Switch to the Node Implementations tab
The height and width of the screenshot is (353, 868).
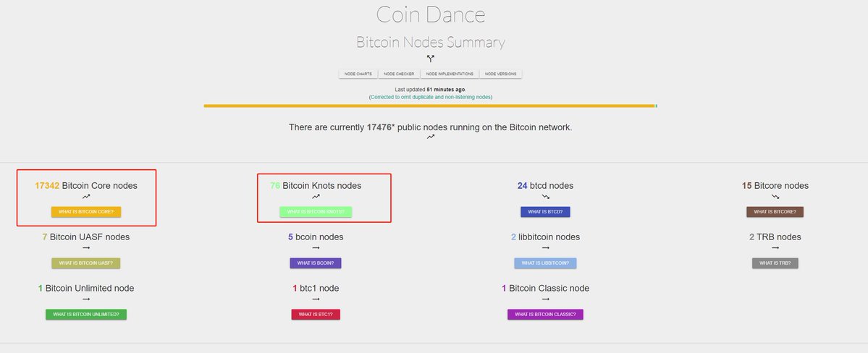pyautogui.click(x=450, y=74)
